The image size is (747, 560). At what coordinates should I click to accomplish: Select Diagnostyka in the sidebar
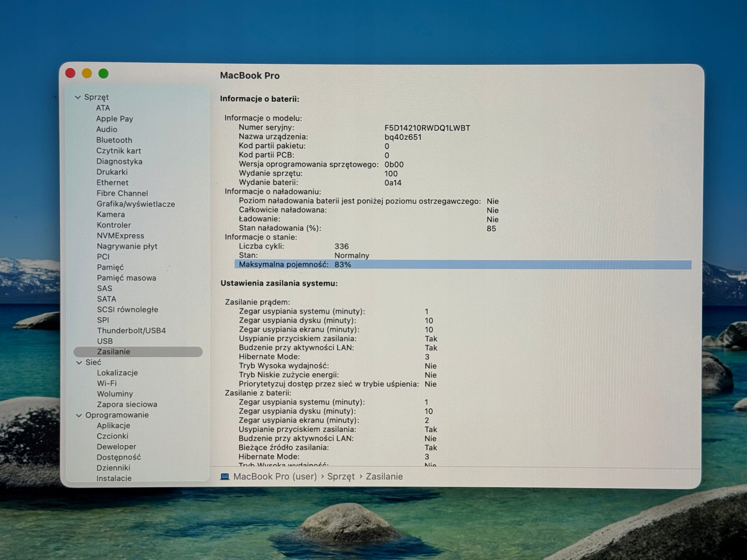119,162
